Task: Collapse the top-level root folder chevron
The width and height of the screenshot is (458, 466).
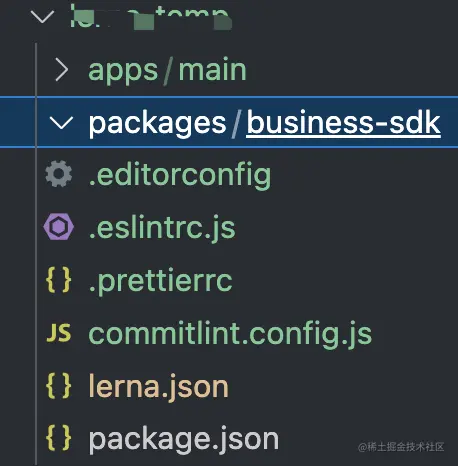Action: [42, 16]
